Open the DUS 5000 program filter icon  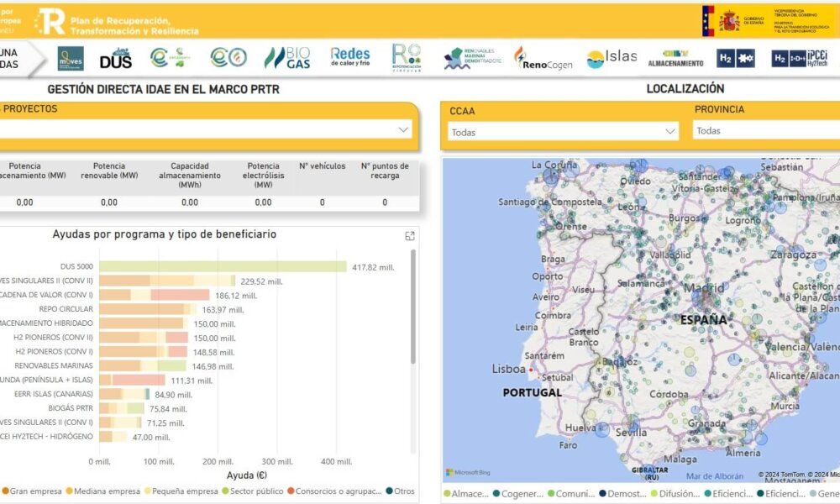coord(118,57)
